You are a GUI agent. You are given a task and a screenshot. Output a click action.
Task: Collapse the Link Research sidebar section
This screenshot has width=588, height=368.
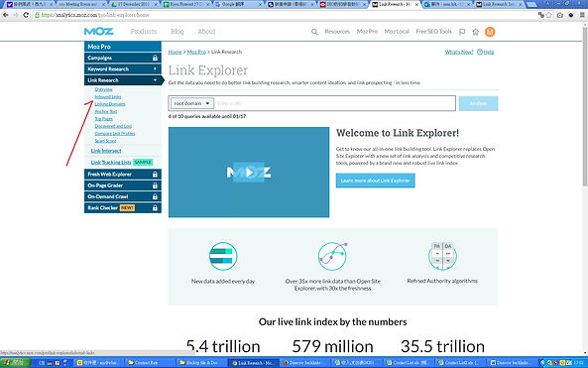click(123, 80)
